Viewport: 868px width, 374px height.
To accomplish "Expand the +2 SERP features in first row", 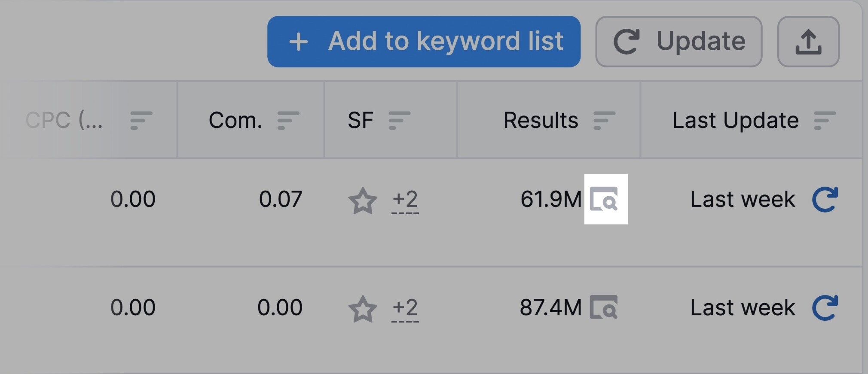I will click(405, 200).
